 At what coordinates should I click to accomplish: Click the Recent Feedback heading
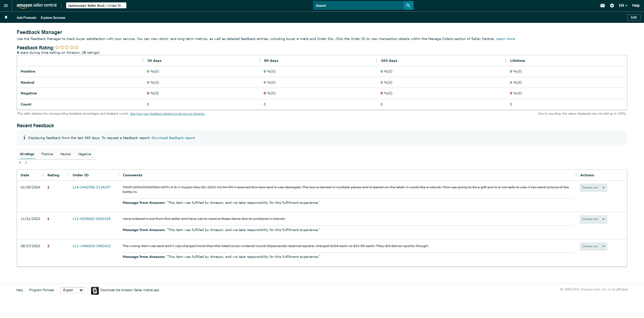point(35,126)
